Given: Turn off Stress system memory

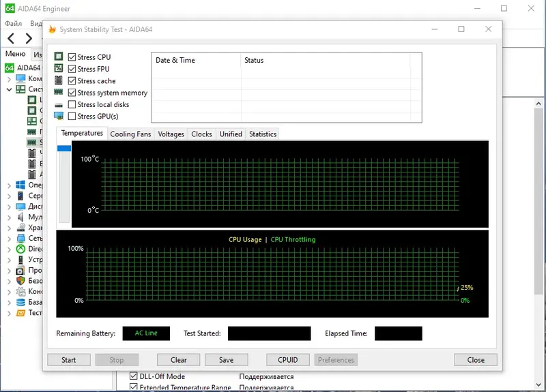Looking at the screenshot, I should [72, 93].
